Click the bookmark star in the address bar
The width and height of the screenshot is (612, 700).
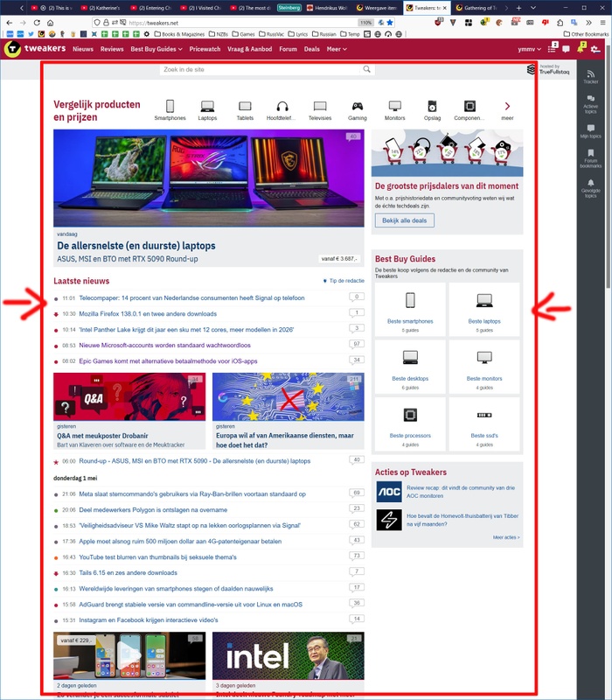tap(390, 23)
